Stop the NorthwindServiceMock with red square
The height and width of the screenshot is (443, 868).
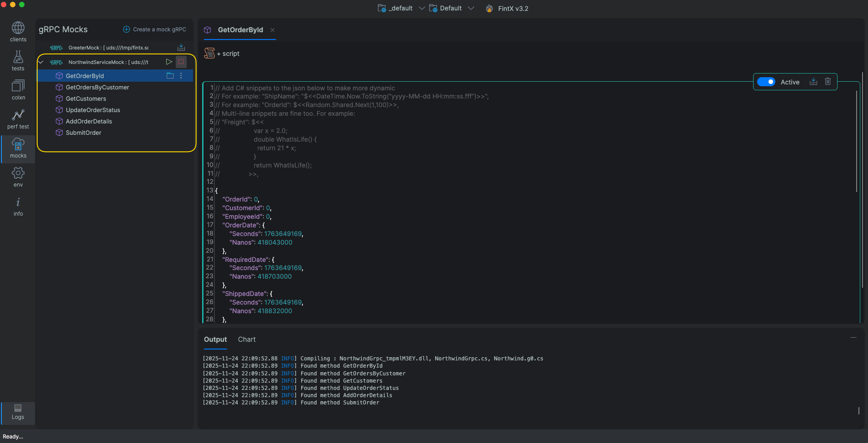click(x=181, y=62)
